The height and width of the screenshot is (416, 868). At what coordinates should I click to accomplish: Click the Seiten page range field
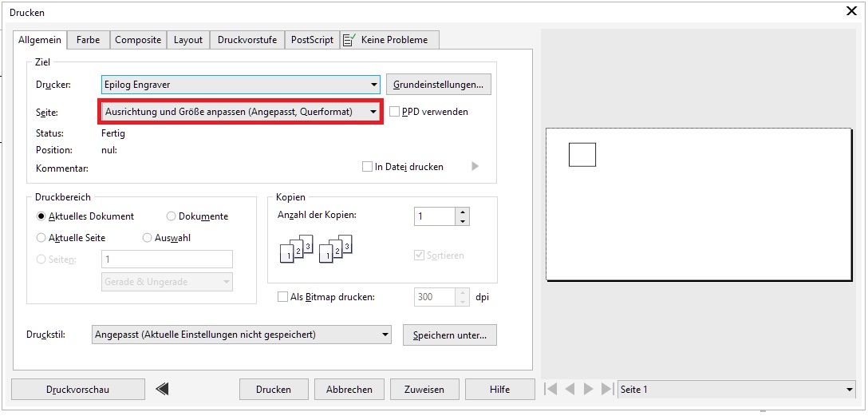(x=167, y=260)
